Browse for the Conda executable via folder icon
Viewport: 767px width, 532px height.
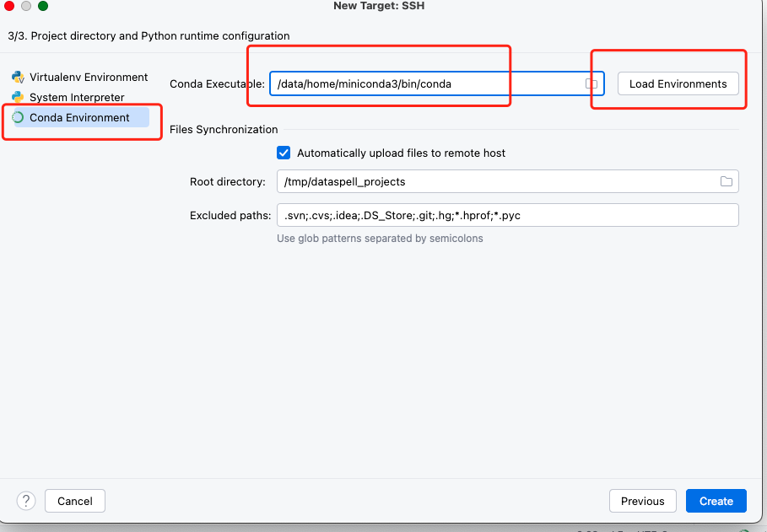[591, 83]
